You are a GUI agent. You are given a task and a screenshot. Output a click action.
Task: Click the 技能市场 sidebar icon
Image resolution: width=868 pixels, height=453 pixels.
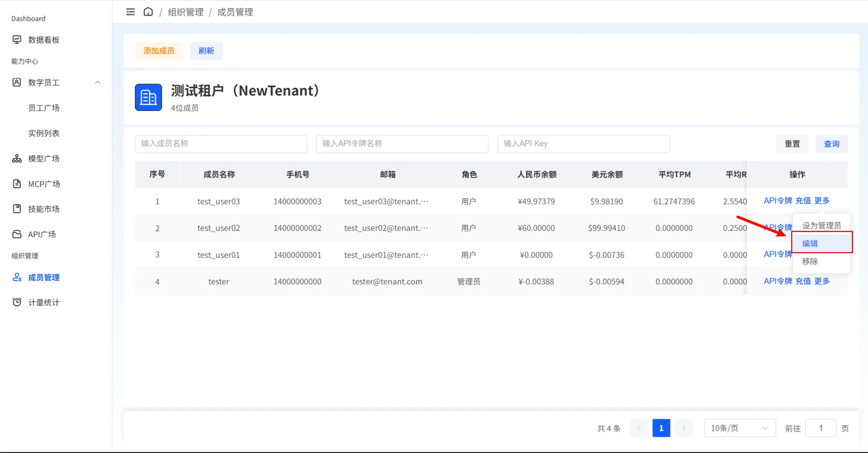click(x=17, y=209)
